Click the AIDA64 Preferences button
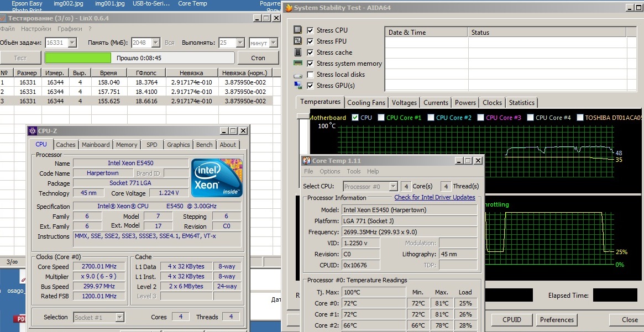 [557, 320]
